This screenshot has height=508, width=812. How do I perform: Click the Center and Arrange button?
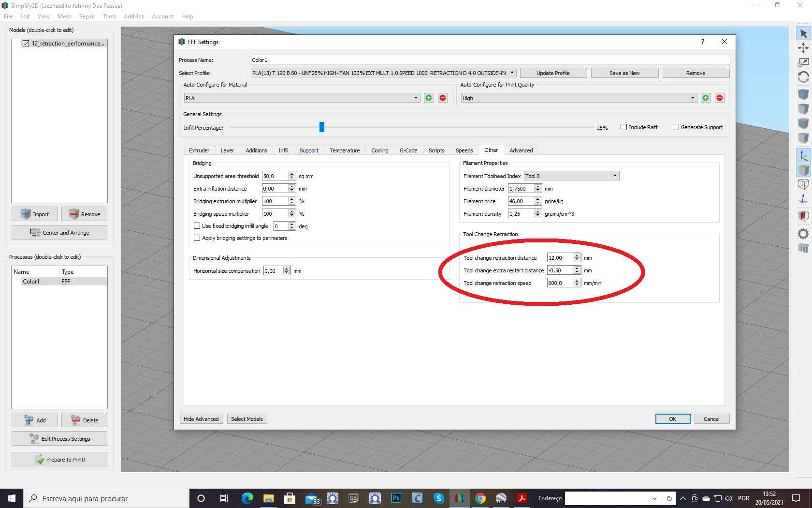click(x=59, y=232)
